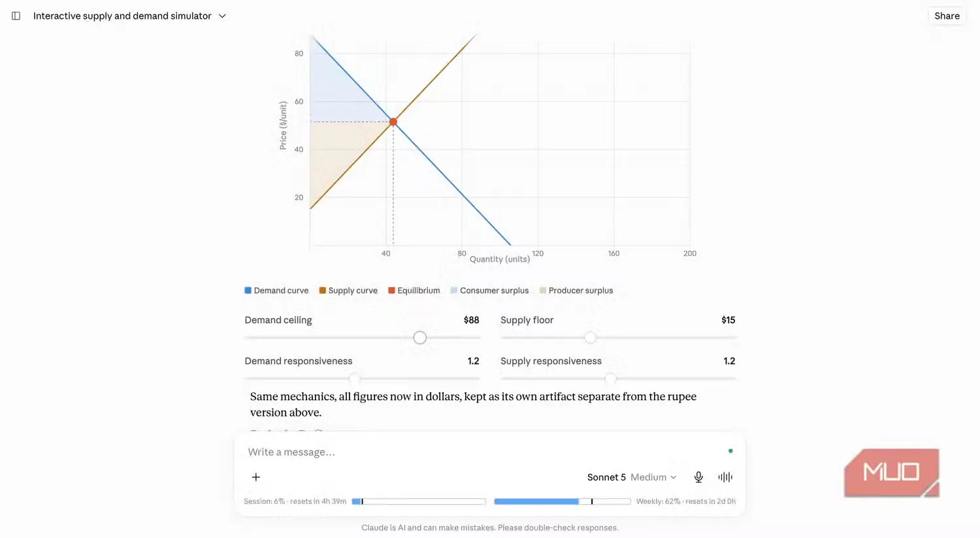Image resolution: width=980 pixels, height=538 pixels.
Task: Toggle Supply curve legend item
Action: point(348,291)
